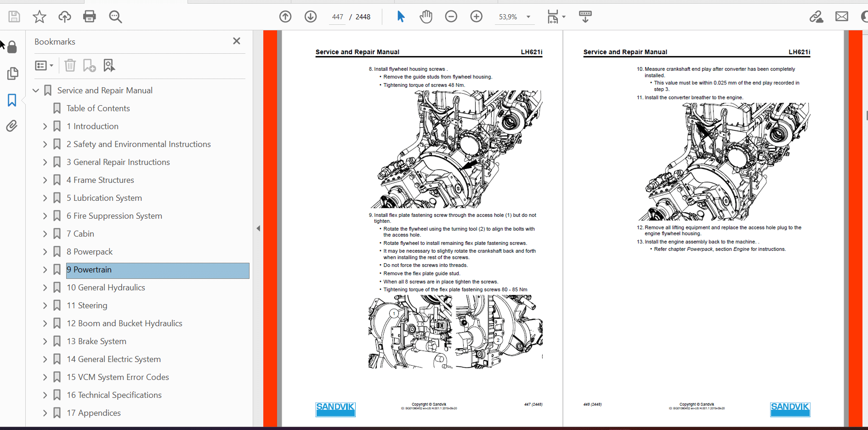Image resolution: width=868 pixels, height=430 pixels.
Task: Click the page number input field
Action: point(338,17)
